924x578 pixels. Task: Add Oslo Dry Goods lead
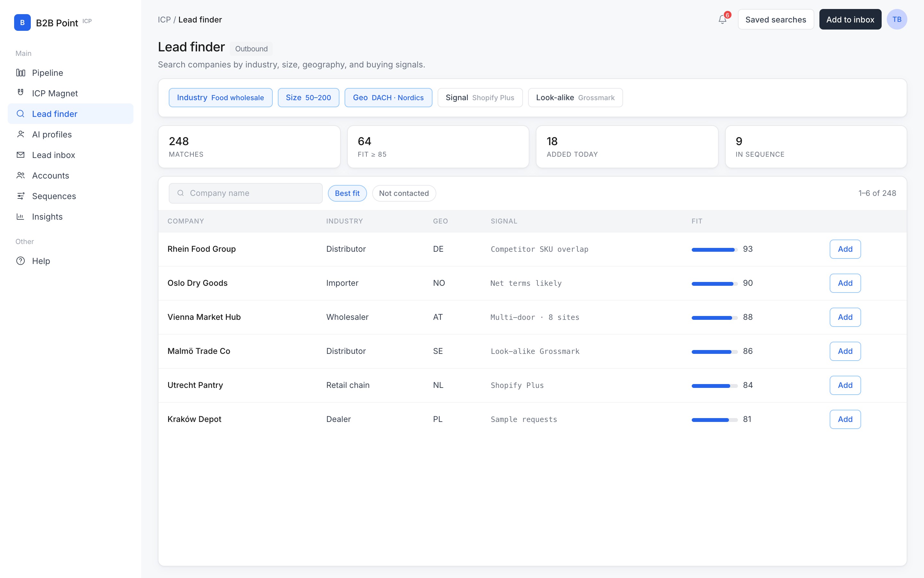(x=845, y=283)
